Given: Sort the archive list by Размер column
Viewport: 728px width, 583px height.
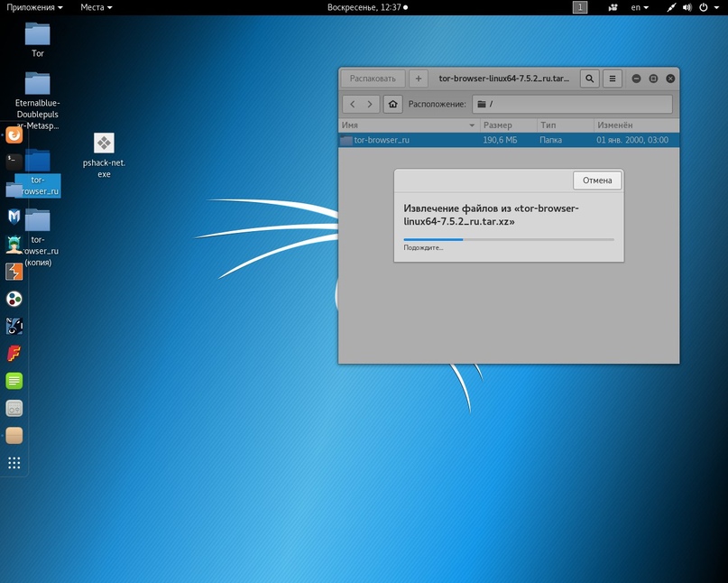Looking at the screenshot, I should tap(509, 125).
